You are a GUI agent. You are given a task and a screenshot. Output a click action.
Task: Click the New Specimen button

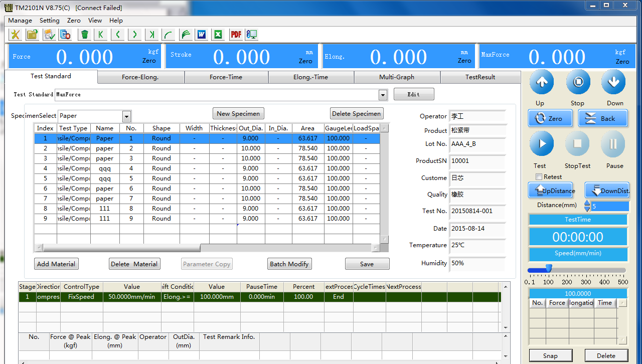click(x=238, y=113)
